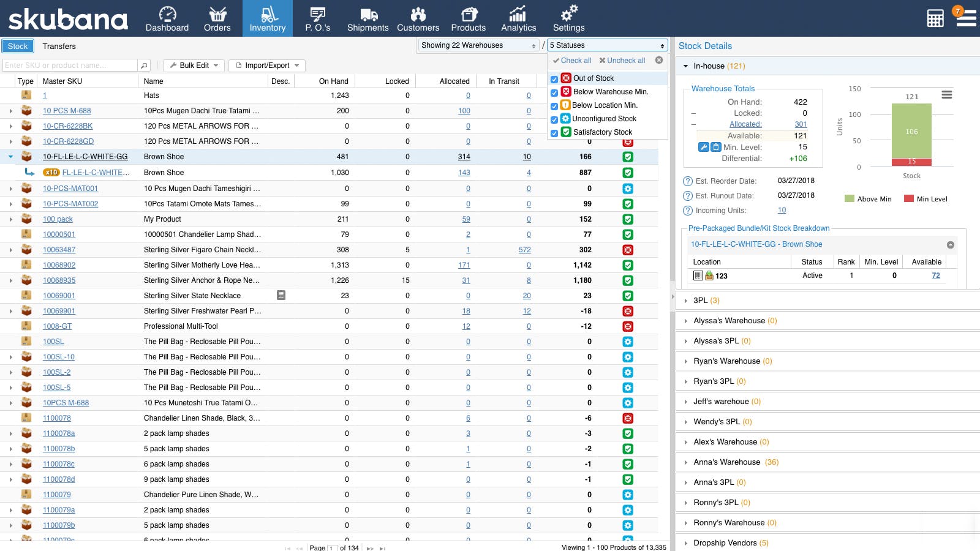980x551 pixels.
Task: Uncheck the Out of Stock status filter
Action: 554,79
